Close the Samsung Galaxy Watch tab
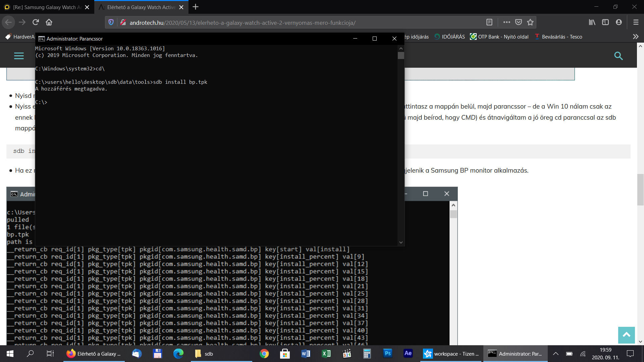 point(87,7)
